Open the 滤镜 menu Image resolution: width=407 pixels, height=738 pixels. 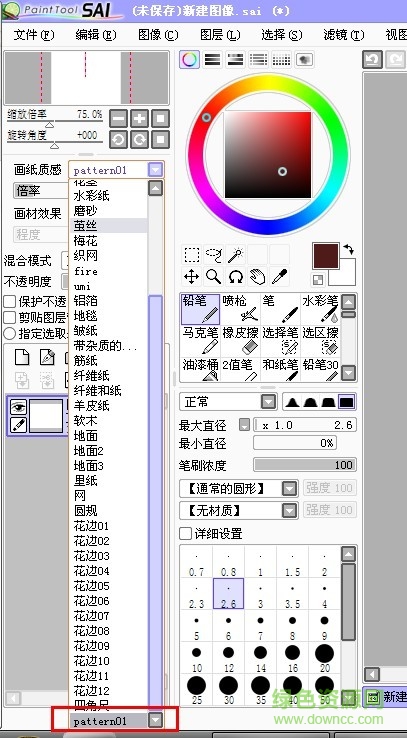[x=344, y=35]
